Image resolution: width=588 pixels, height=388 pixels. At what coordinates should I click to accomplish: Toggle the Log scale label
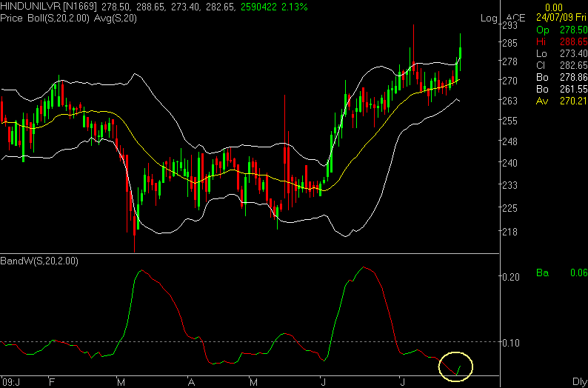tap(489, 18)
